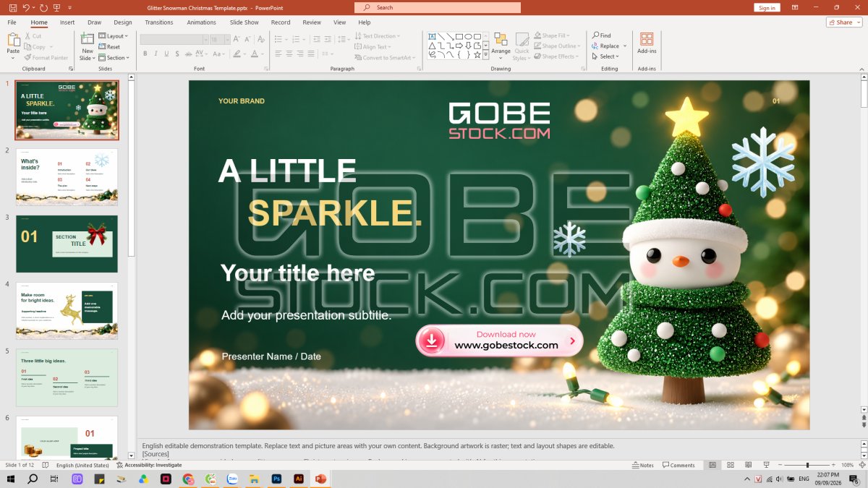Open the Undo history dropdown arrow

pos(35,7)
